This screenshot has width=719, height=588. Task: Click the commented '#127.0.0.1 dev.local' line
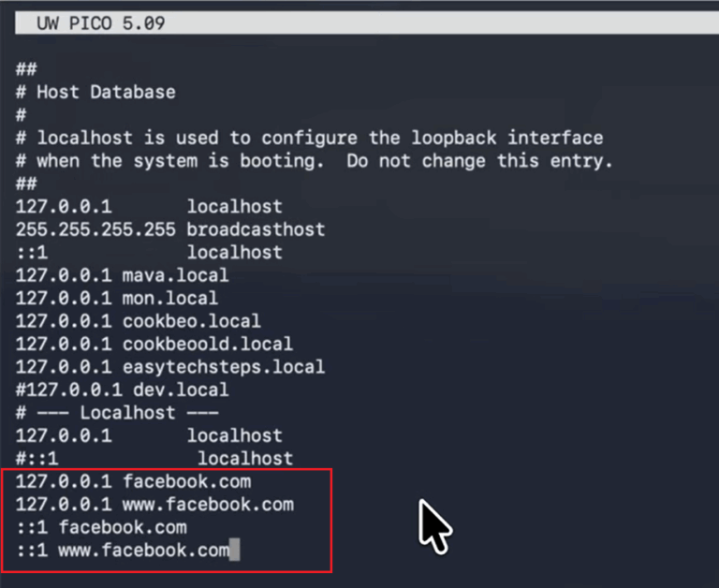click(x=122, y=390)
